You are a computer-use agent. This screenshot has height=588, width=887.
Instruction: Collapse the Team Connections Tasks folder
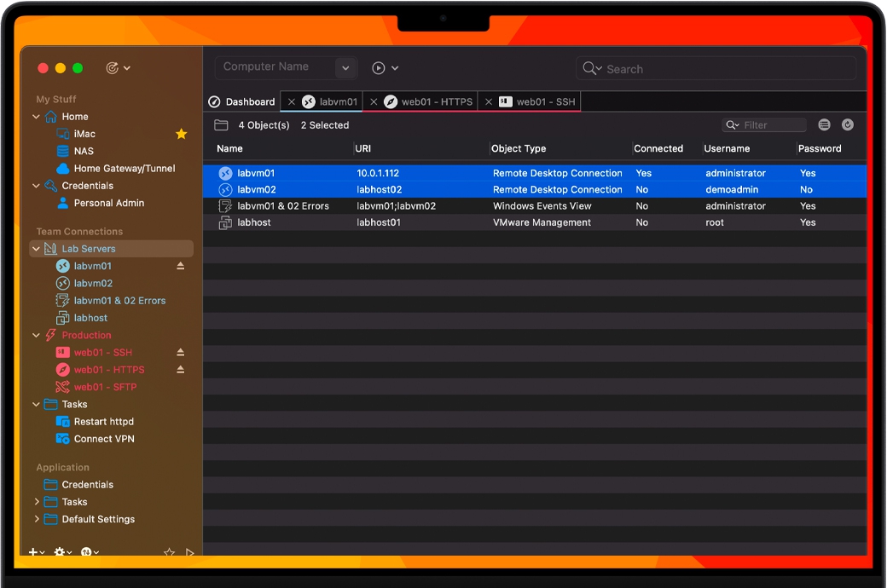click(x=36, y=404)
